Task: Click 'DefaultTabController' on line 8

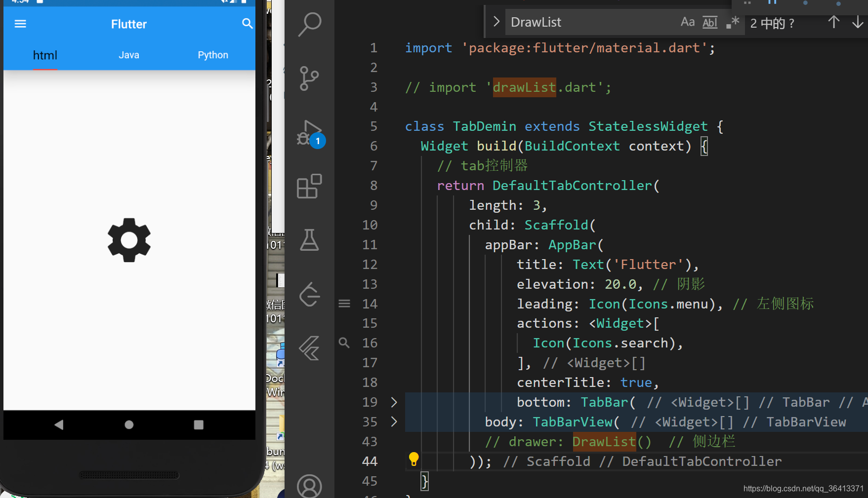Action: coord(573,186)
